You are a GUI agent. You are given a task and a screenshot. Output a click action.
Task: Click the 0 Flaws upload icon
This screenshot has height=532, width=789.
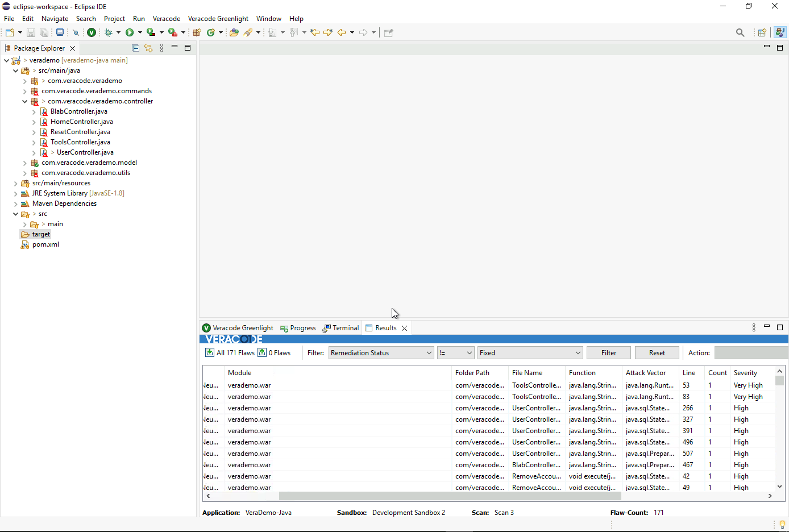[x=262, y=352]
